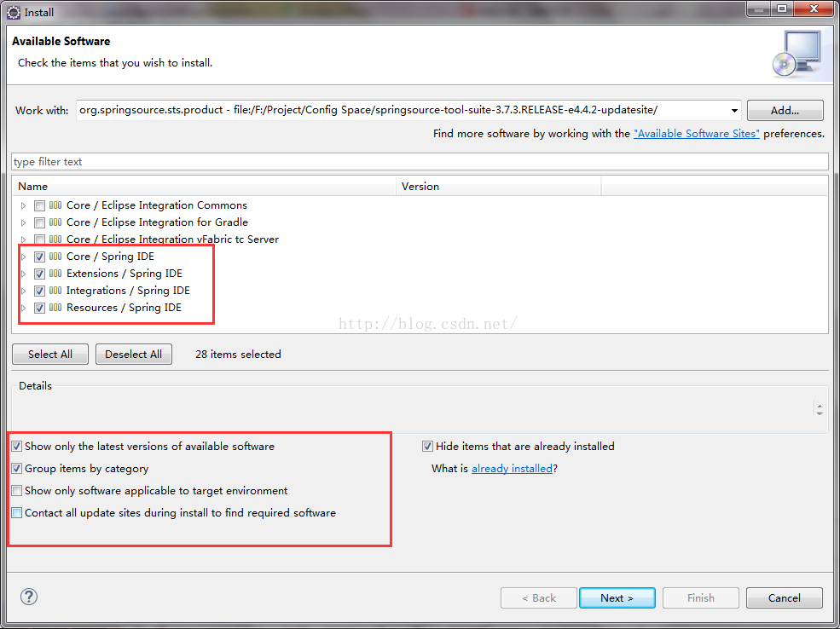Click the type filter text field

(420, 162)
